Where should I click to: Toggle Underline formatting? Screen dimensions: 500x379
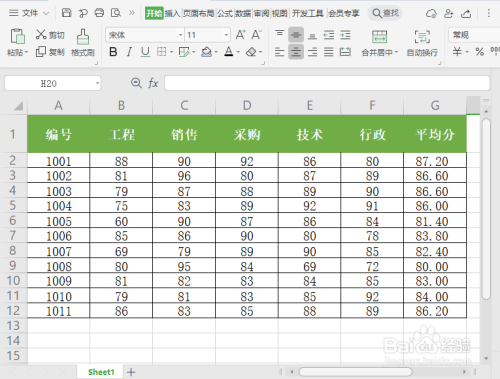pyautogui.click(x=145, y=52)
